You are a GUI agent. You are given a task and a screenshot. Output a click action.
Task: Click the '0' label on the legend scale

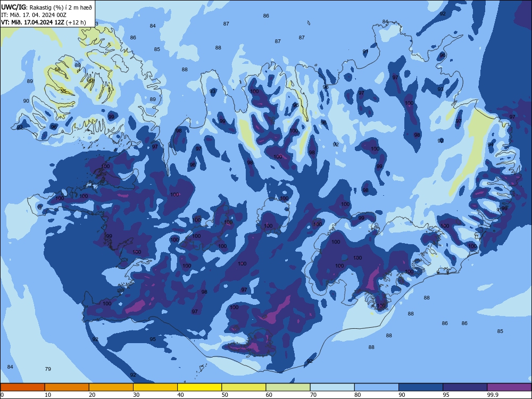[2, 395]
